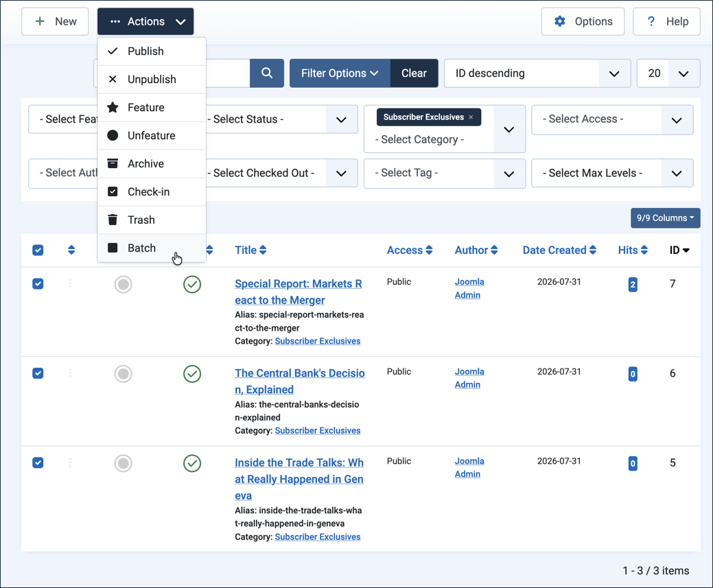The width and height of the screenshot is (713, 588).
Task: Choose Feature from Actions menu
Action: [152, 108]
